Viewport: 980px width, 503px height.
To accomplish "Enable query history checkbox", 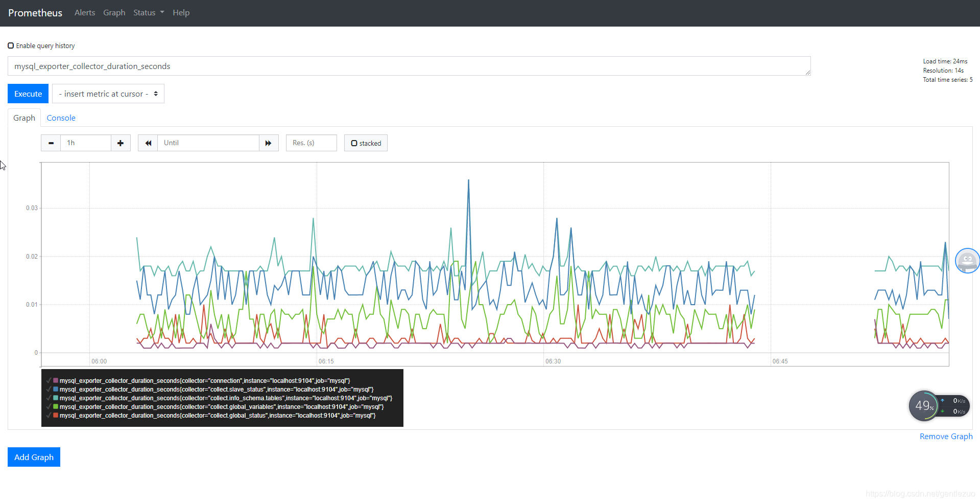I will tap(11, 45).
